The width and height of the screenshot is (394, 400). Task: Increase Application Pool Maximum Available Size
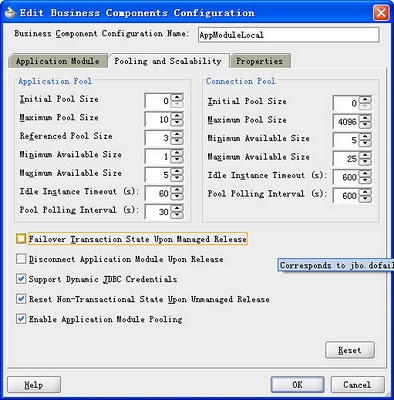pyautogui.click(x=177, y=171)
